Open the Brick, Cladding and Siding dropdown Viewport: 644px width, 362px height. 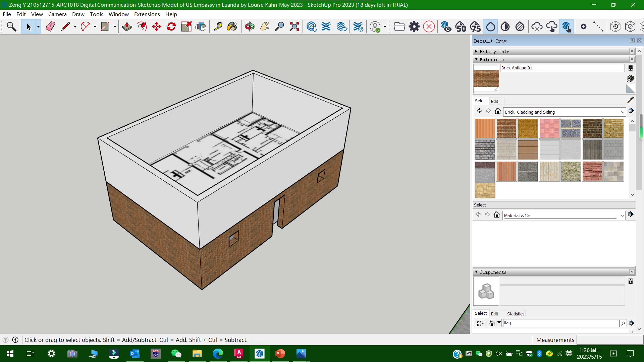click(x=622, y=112)
